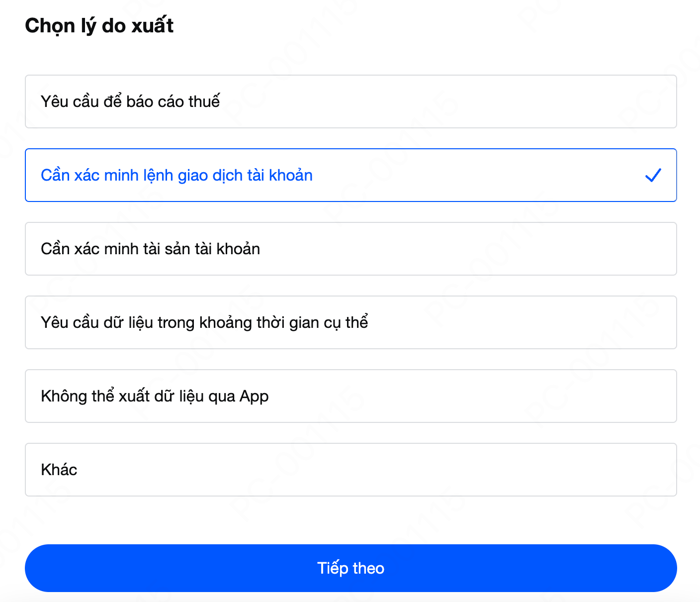The image size is (700, 602).
Task: Click the specific time range data request label
Action: [x=204, y=322]
